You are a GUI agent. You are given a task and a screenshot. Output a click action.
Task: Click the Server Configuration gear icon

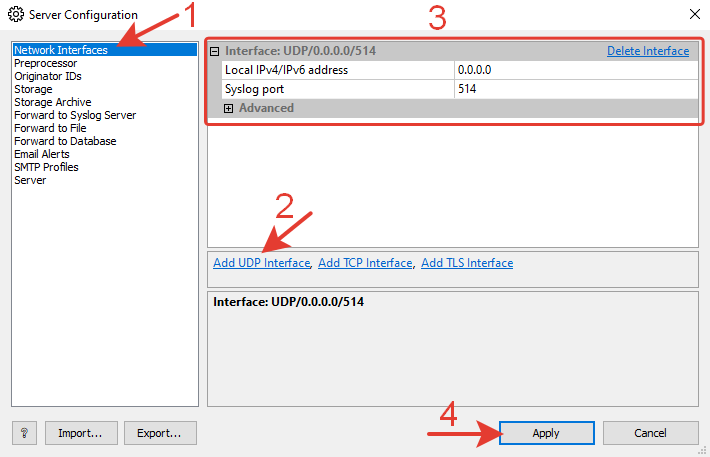(x=16, y=14)
